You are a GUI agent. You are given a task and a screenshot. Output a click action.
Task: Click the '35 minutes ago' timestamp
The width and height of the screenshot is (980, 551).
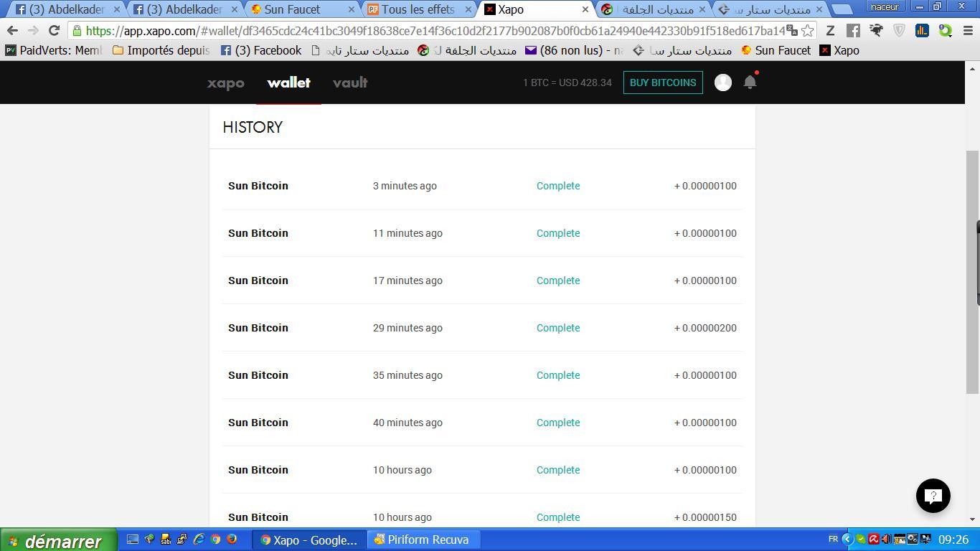pyautogui.click(x=407, y=375)
